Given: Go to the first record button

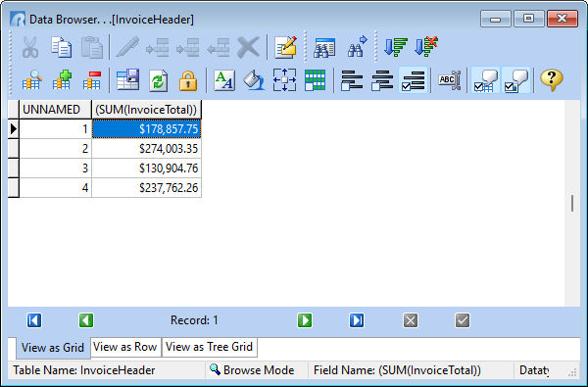Looking at the screenshot, I should pyautogui.click(x=34, y=320).
